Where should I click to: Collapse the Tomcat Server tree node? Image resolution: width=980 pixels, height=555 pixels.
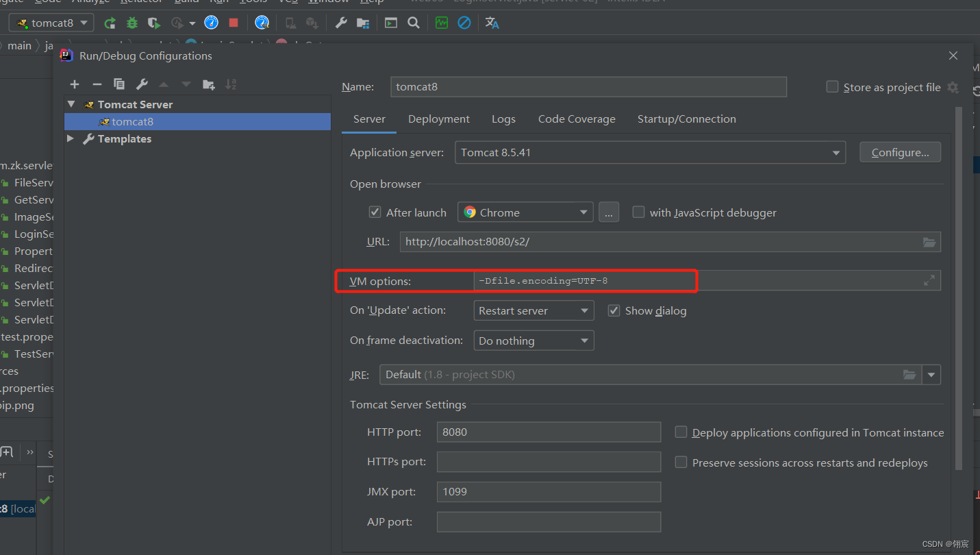click(72, 104)
